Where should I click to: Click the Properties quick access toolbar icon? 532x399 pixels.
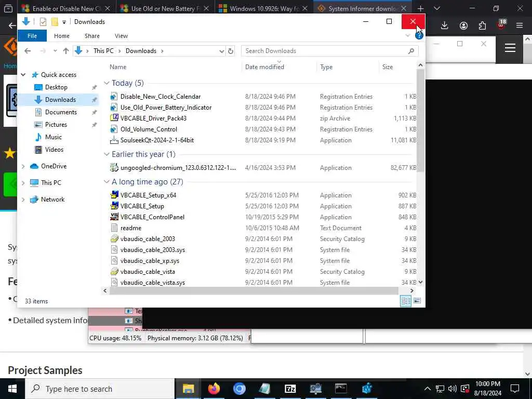pos(43,22)
